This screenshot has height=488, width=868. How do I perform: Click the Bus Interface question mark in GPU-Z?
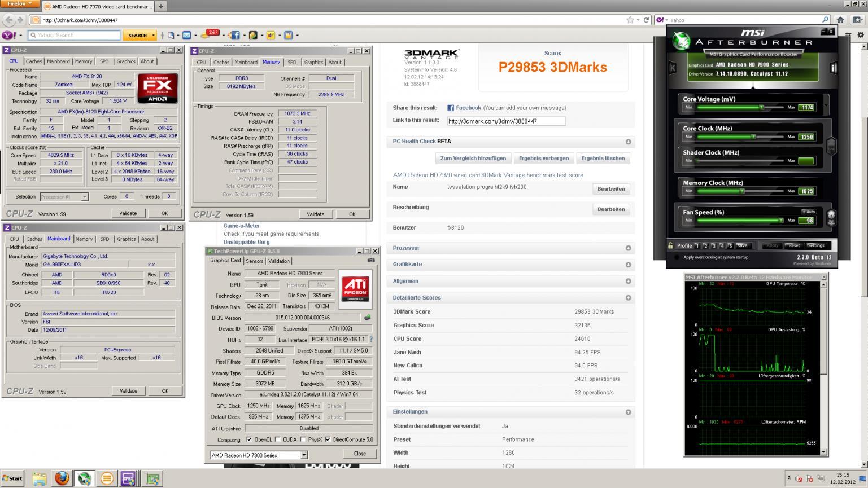click(x=371, y=340)
